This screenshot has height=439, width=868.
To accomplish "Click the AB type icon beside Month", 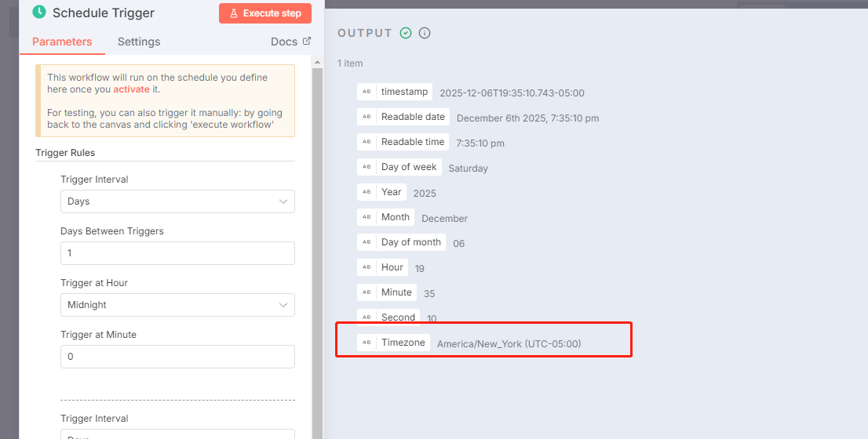I will tap(367, 216).
